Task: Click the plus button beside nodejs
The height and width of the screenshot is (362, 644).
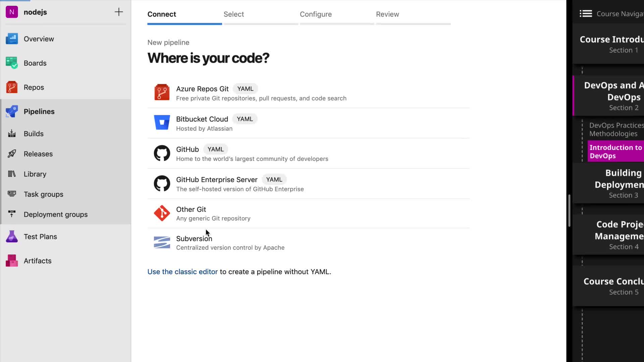Action: click(x=119, y=12)
